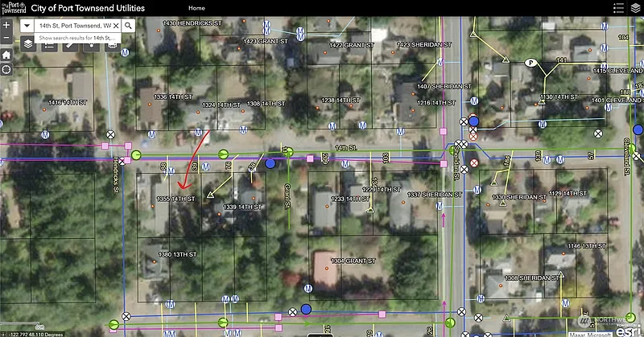Click the magnifier search button
This screenshot has height=337, width=644.
point(128,26)
